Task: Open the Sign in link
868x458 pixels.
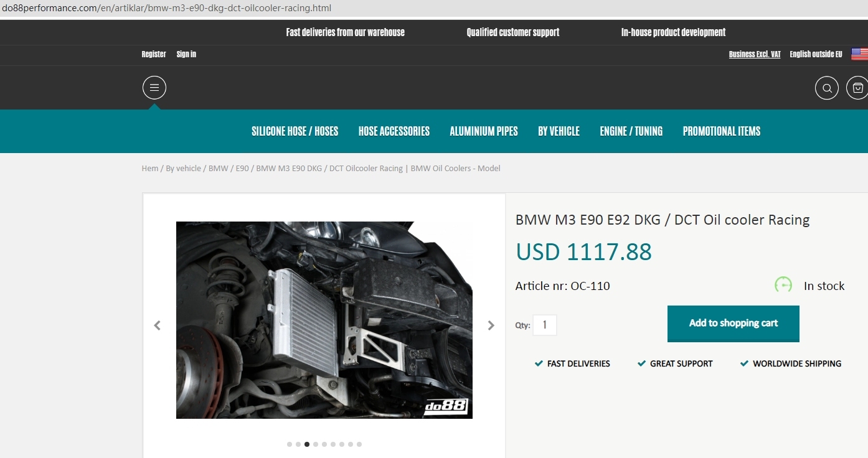Action: [x=186, y=54]
